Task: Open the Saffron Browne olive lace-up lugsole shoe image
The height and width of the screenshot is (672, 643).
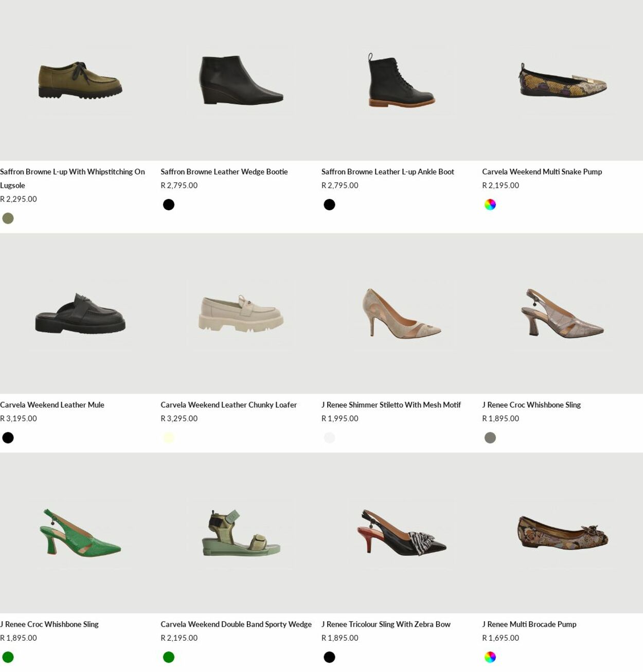Action: (x=80, y=80)
